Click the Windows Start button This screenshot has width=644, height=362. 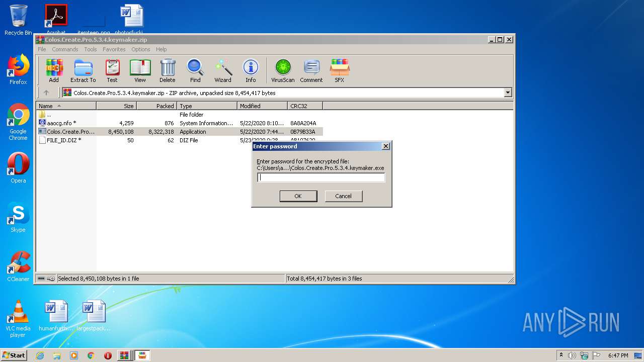pos(14,355)
